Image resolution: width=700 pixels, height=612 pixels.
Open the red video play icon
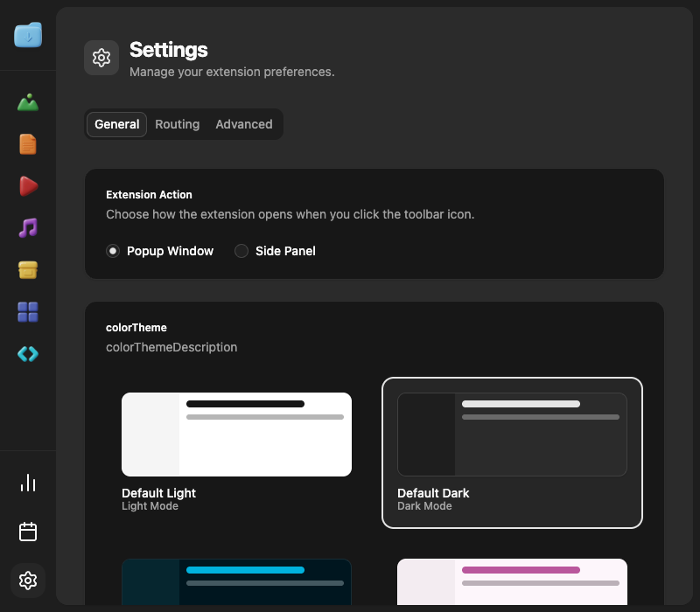(x=28, y=186)
